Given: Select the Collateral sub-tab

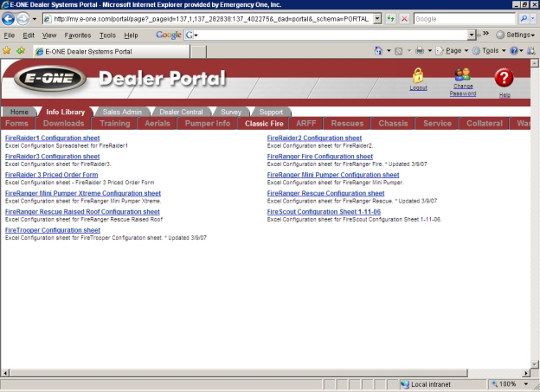Looking at the screenshot, I should (485, 124).
